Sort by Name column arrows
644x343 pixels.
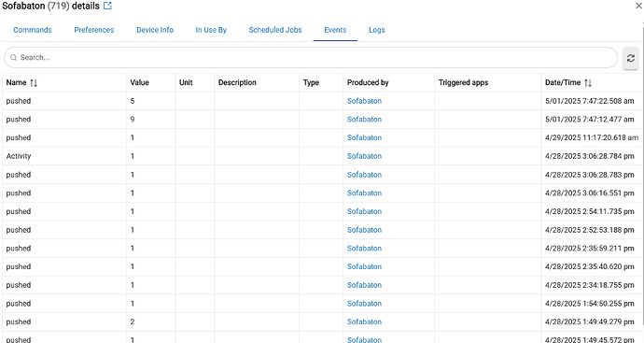click(x=34, y=82)
